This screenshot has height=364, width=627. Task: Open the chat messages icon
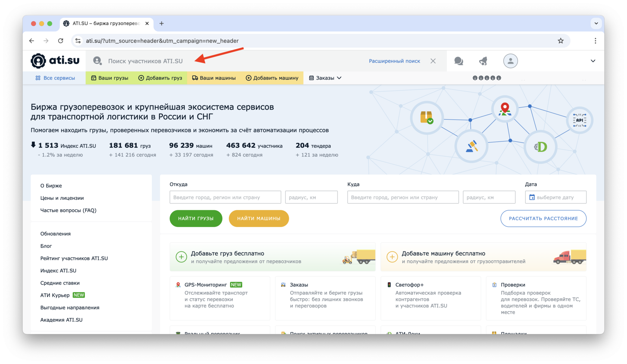[x=459, y=61]
